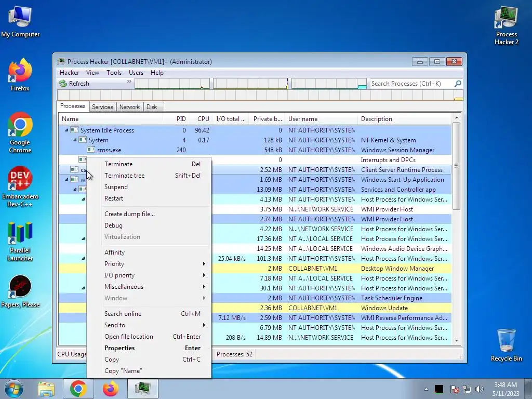The height and width of the screenshot is (399, 532).
Task: Click the smss.exe process icon
Action: 90,150
